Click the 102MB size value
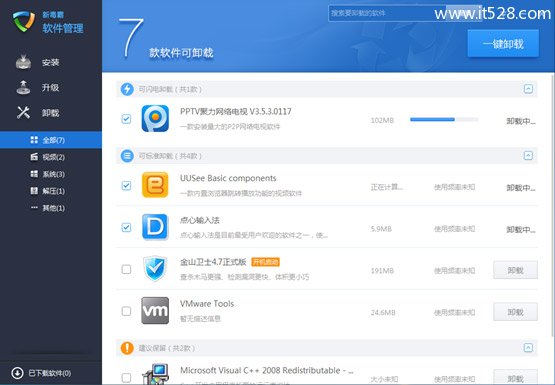The height and width of the screenshot is (385, 555). (x=382, y=120)
